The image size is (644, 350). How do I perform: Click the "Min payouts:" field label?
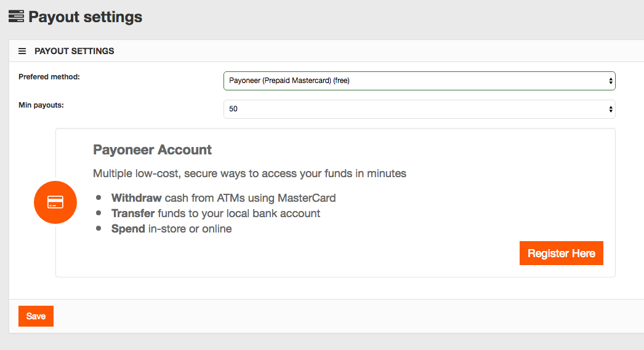41,105
